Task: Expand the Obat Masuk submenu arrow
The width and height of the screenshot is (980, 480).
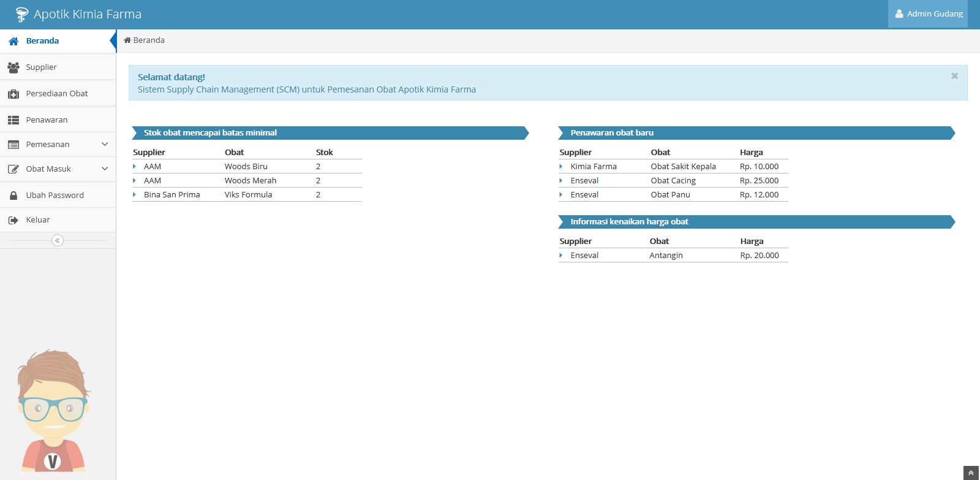Action: (x=105, y=169)
